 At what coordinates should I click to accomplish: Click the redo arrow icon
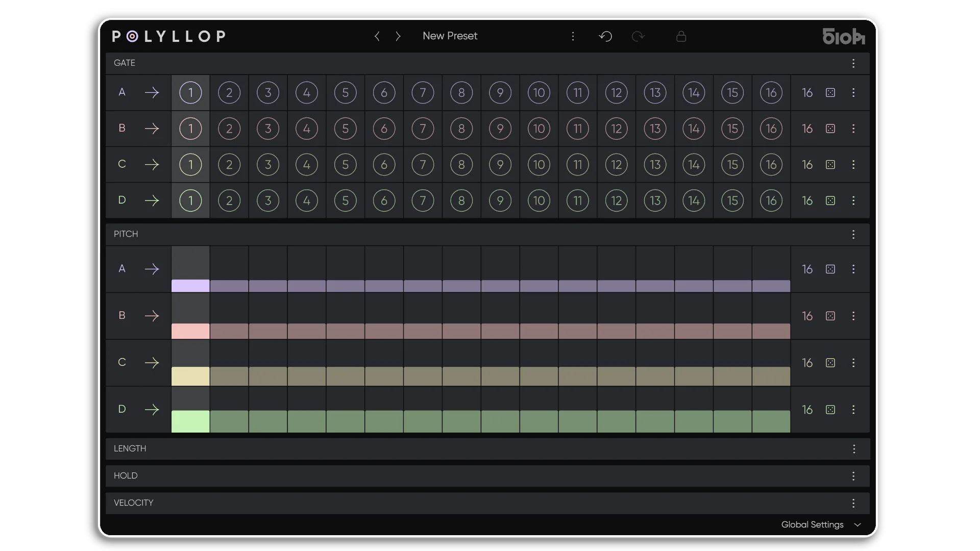coord(638,36)
